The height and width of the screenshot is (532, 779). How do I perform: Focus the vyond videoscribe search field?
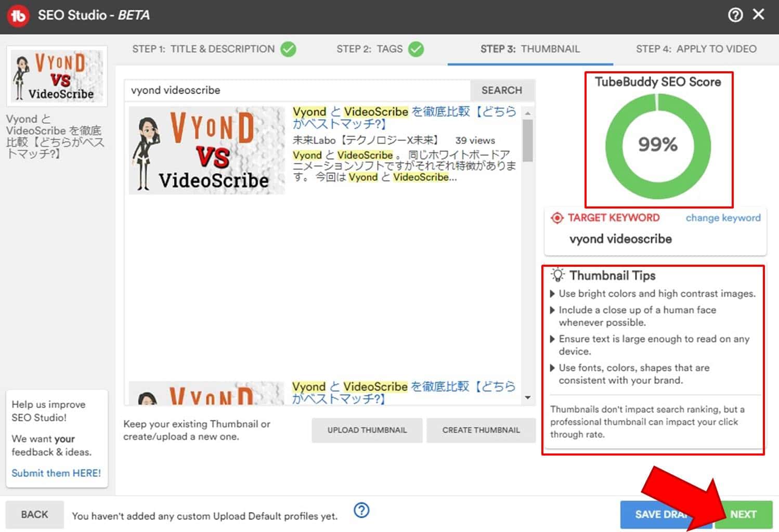point(297,90)
